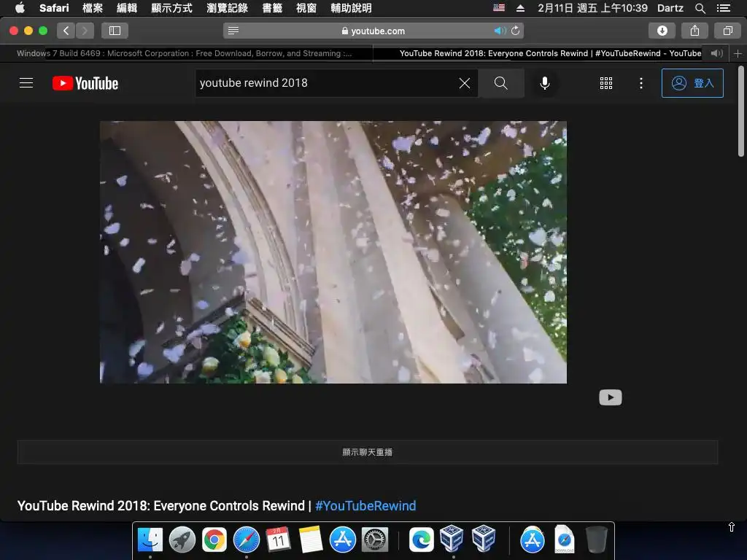Launch Google Chrome from Dock

(214, 540)
